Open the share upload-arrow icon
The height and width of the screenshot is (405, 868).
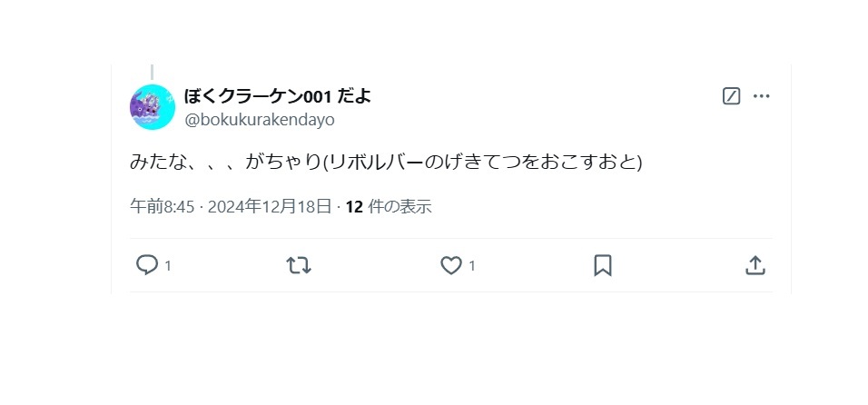click(755, 265)
